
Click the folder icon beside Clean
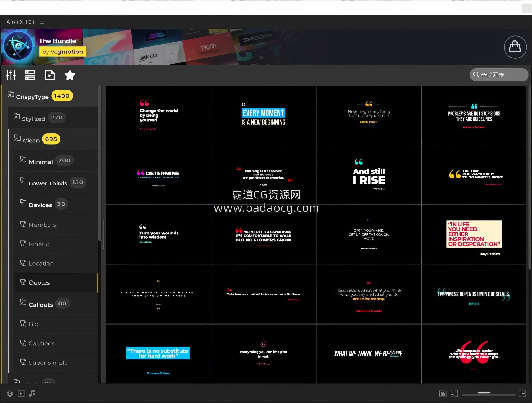tap(17, 137)
